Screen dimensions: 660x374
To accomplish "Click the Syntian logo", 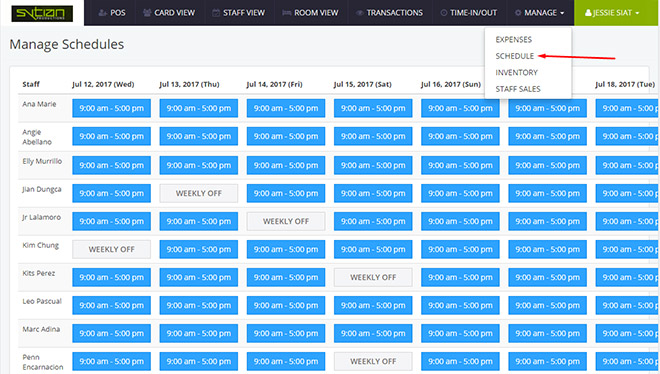I will tap(42, 13).
